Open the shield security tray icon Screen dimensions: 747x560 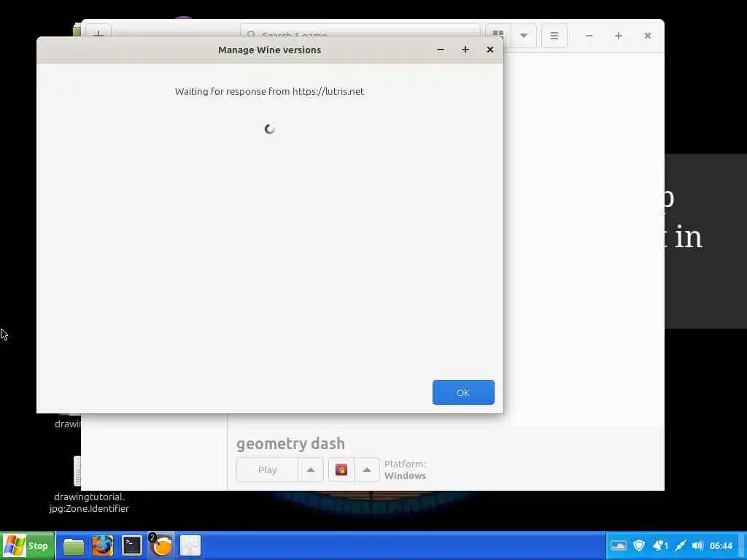(639, 545)
